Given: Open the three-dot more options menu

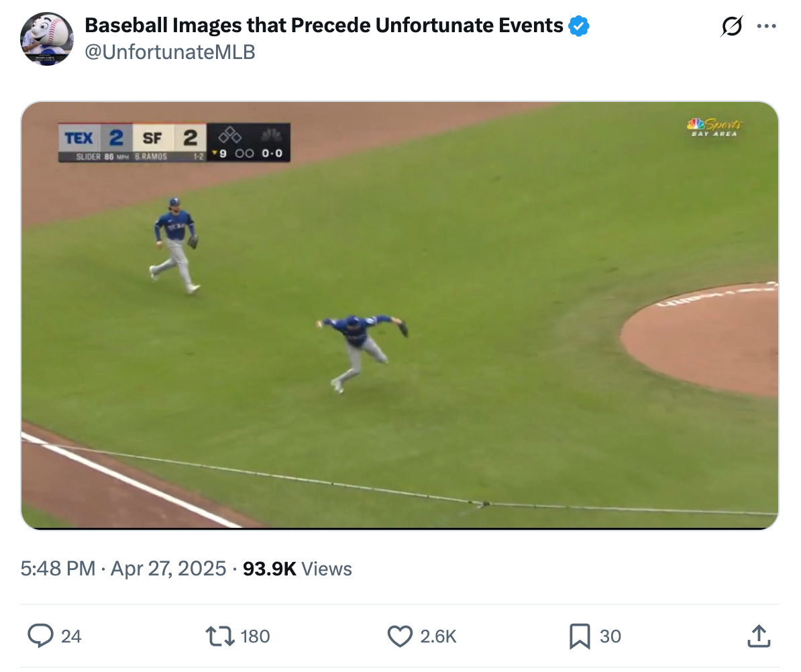Looking at the screenshot, I should tap(767, 26).
